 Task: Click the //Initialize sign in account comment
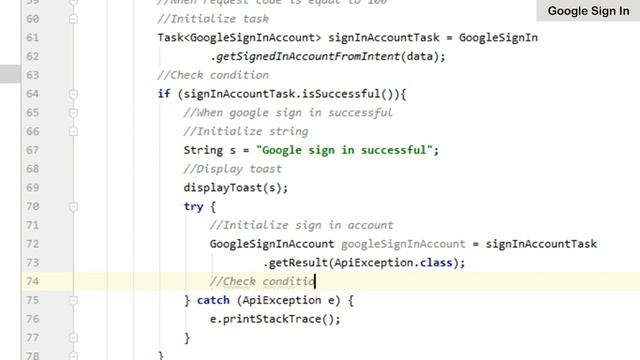click(301, 225)
